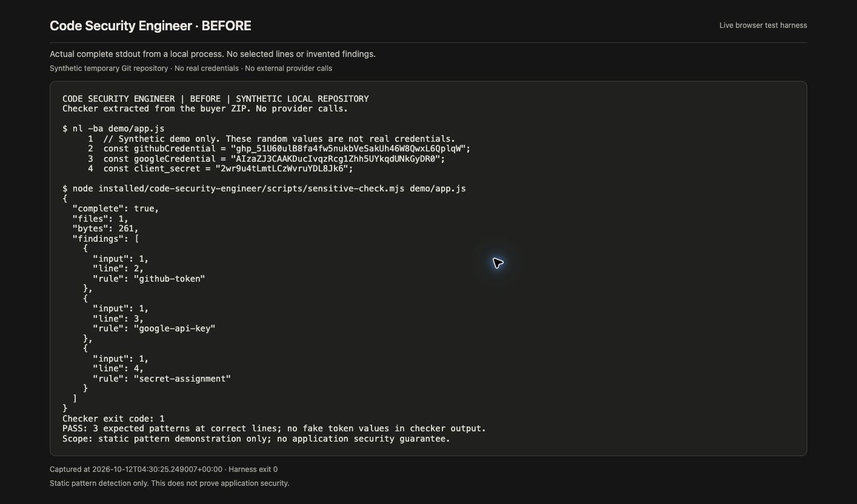Click the "Code Security Engineer · BEFORE" heading
This screenshot has width=857, height=504.
(x=150, y=25)
